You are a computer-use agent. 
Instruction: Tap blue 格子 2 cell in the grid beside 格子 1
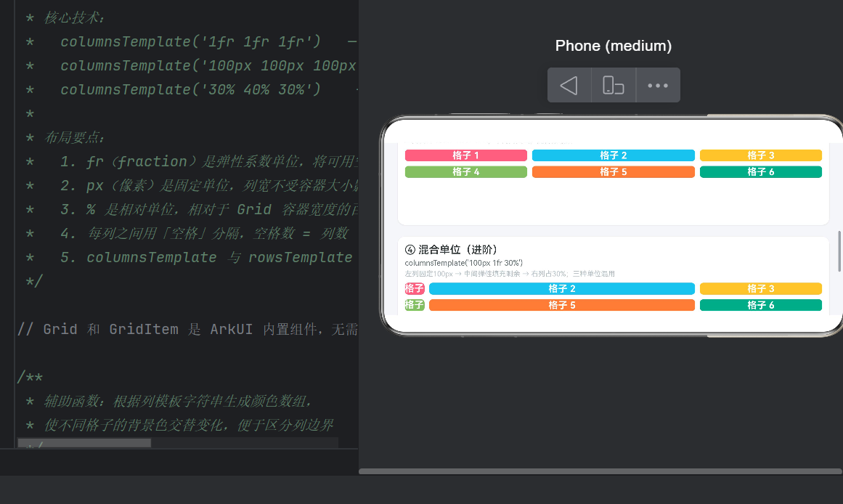pyautogui.click(x=613, y=155)
